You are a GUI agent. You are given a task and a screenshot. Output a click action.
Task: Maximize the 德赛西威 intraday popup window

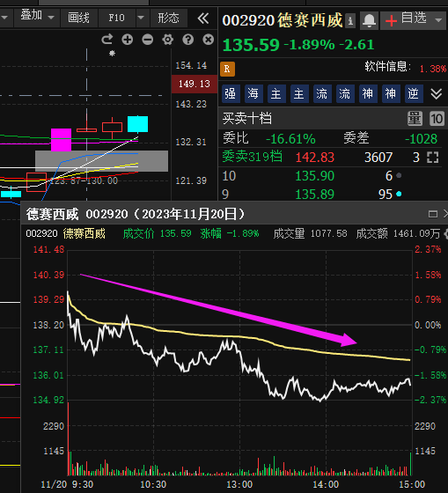point(433,214)
